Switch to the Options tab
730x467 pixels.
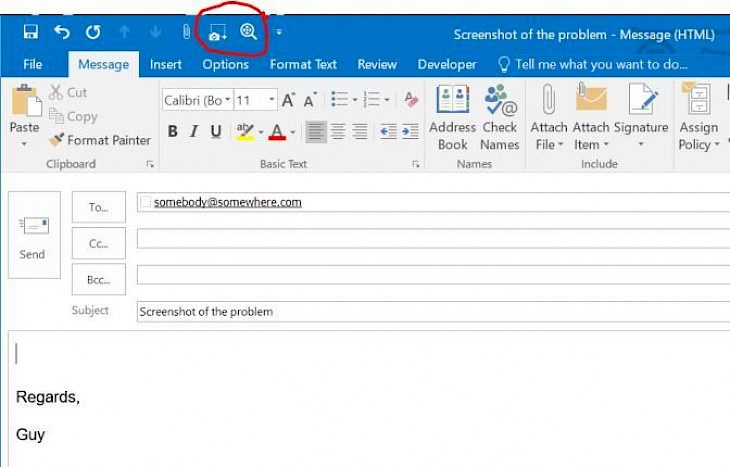[x=225, y=64]
